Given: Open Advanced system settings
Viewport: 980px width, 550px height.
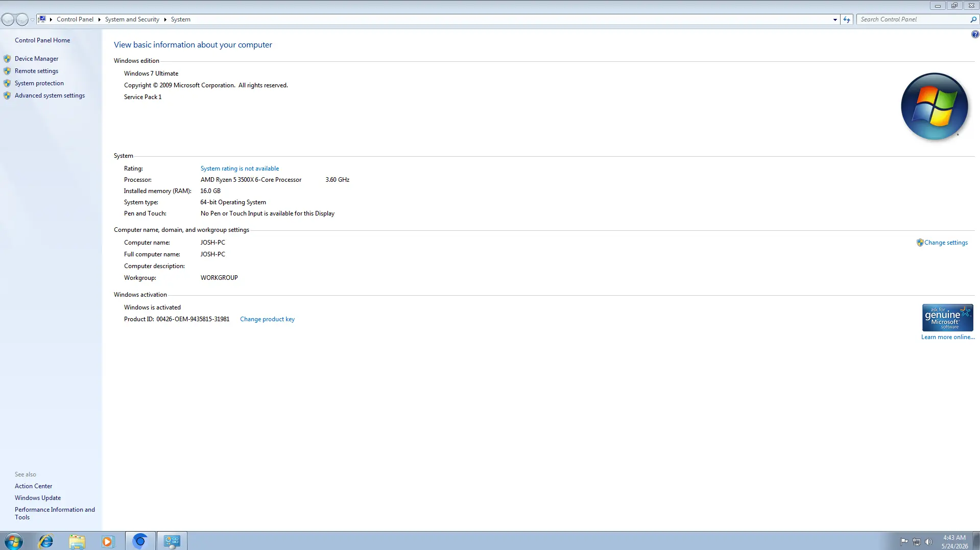Looking at the screenshot, I should tap(50, 95).
